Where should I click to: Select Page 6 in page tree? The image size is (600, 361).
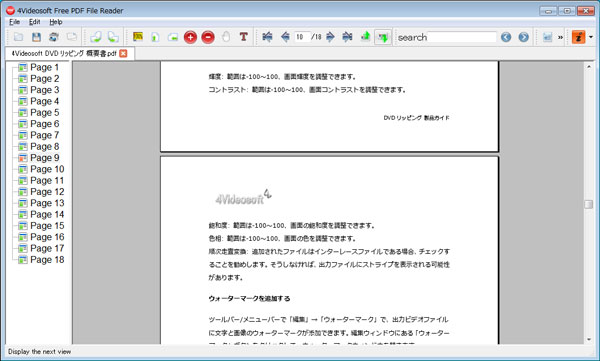(x=44, y=124)
